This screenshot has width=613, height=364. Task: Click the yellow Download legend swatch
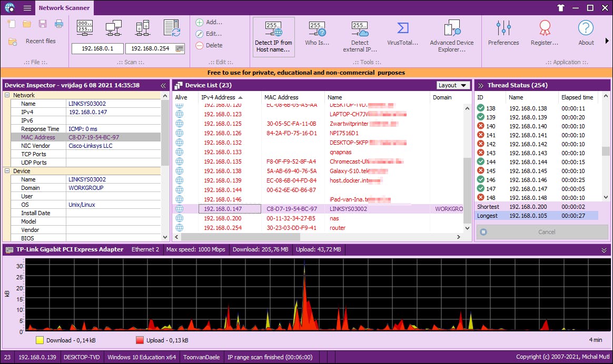(39, 340)
